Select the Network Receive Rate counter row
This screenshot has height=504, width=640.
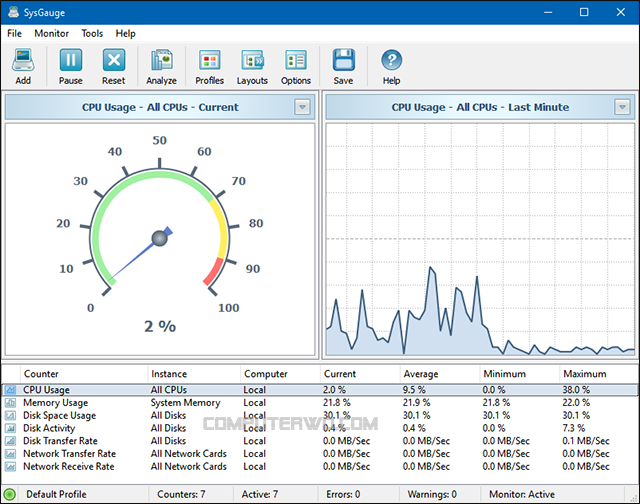pos(320,466)
